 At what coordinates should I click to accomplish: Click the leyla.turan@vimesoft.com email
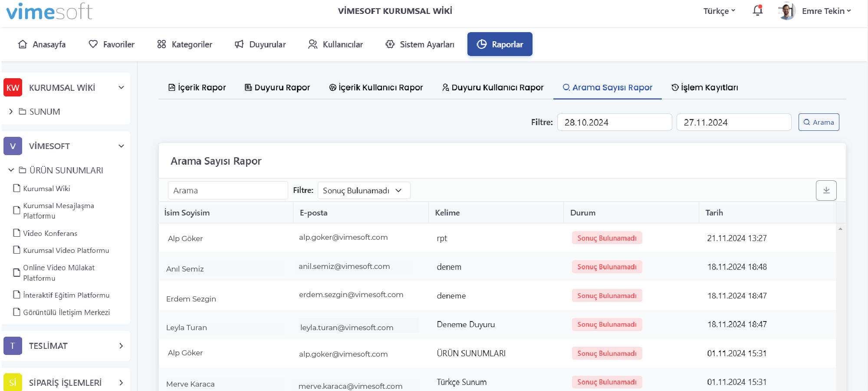pyautogui.click(x=347, y=328)
